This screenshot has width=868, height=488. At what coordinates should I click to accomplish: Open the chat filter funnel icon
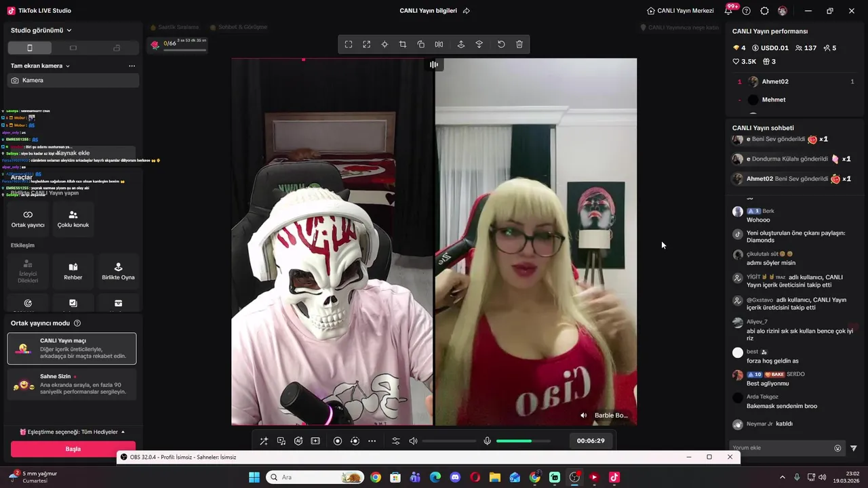coord(854,448)
